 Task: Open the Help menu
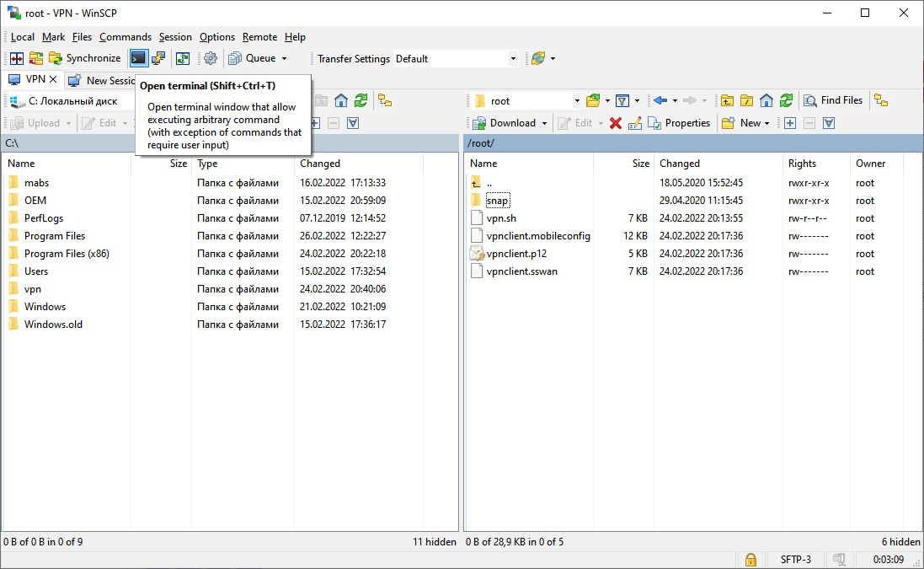coord(295,37)
